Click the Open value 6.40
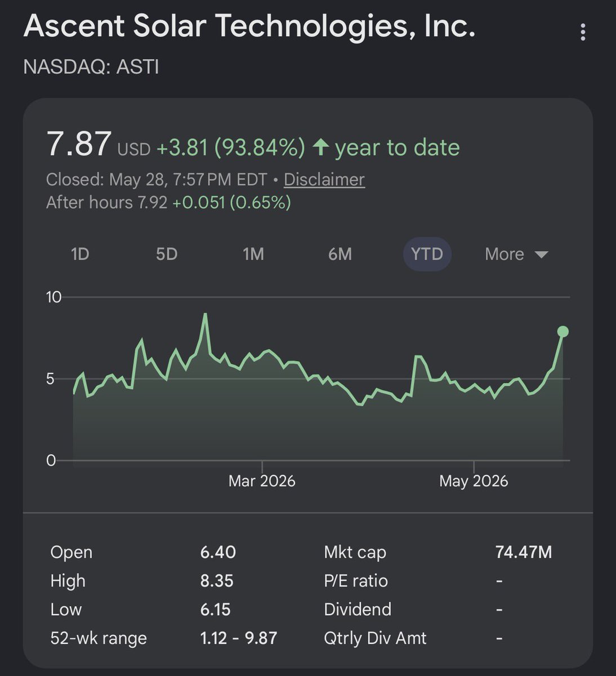Screen dimensions: 616x676 coord(218,552)
